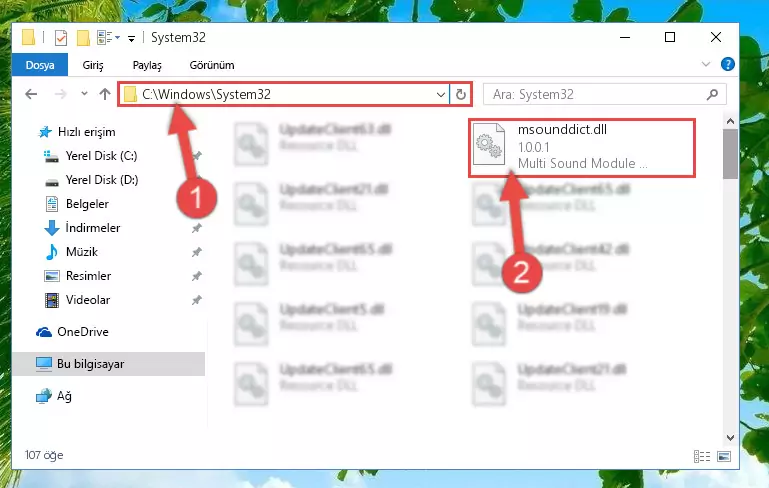Go forward with the right arrow
The height and width of the screenshot is (488, 769).
click(x=60, y=94)
